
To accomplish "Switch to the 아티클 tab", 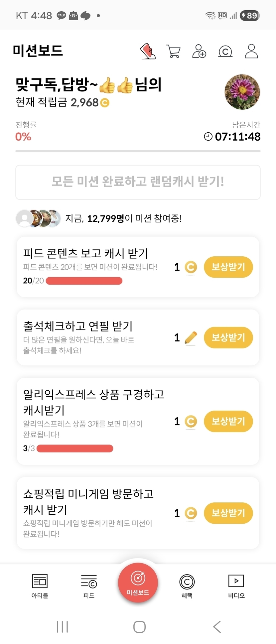I will coord(40,586).
